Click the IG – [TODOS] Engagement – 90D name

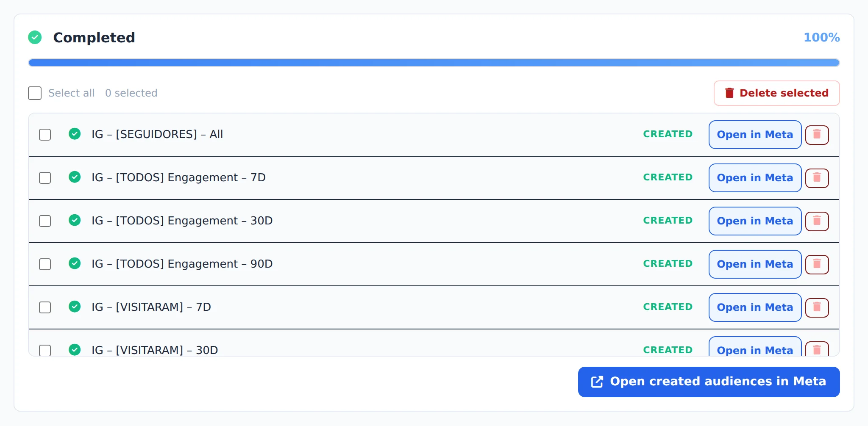182,264
